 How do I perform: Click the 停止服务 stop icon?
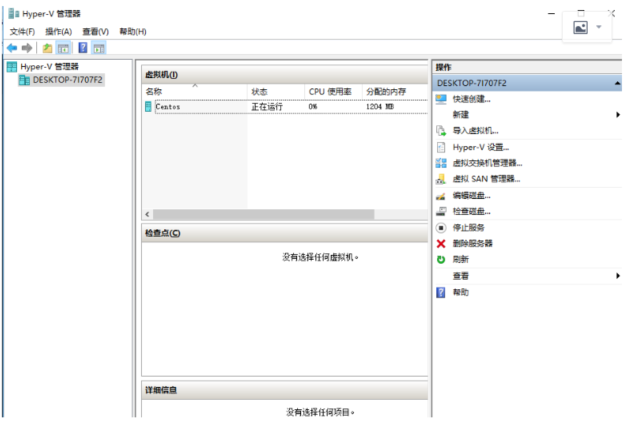coord(441,228)
